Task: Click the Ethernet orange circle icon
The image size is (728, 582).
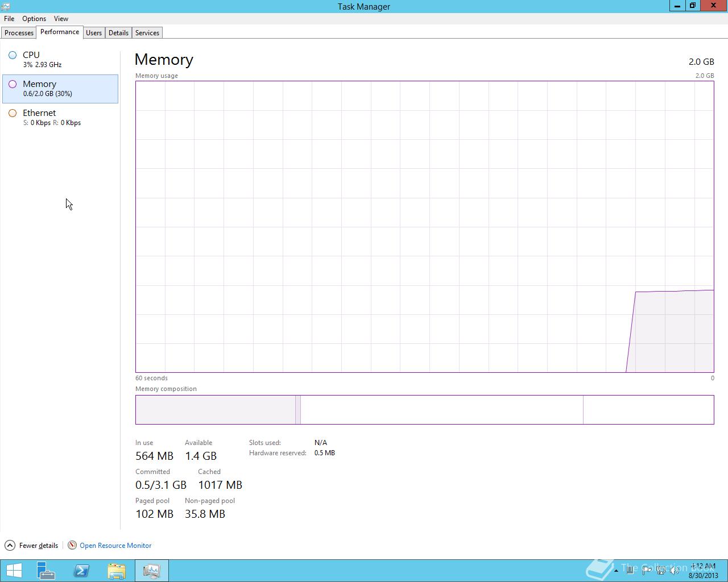Action: tap(13, 113)
